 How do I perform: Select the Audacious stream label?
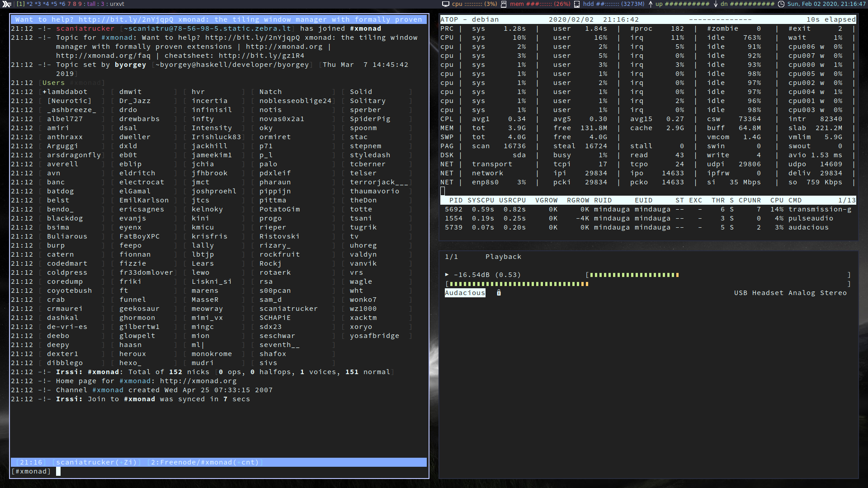click(x=465, y=293)
